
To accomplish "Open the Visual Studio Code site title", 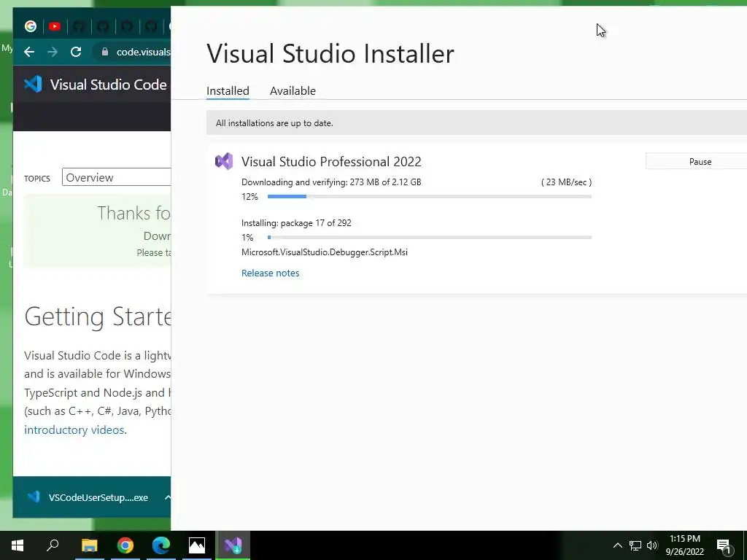I will click(108, 85).
